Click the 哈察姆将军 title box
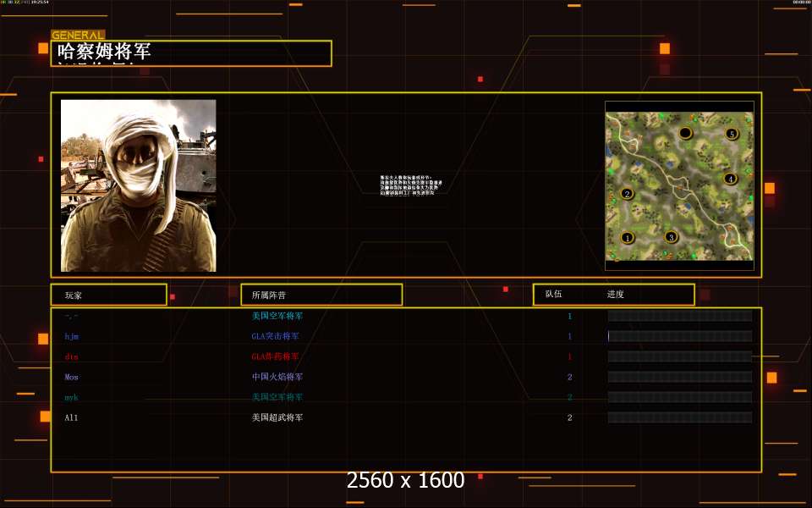 tap(191, 52)
